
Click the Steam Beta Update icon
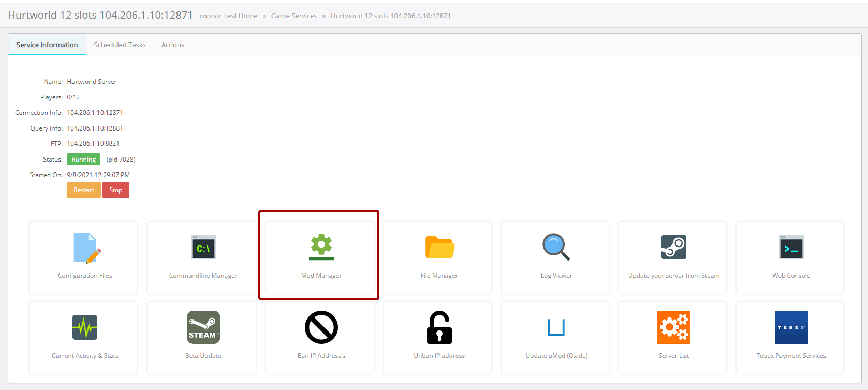pyautogui.click(x=203, y=327)
